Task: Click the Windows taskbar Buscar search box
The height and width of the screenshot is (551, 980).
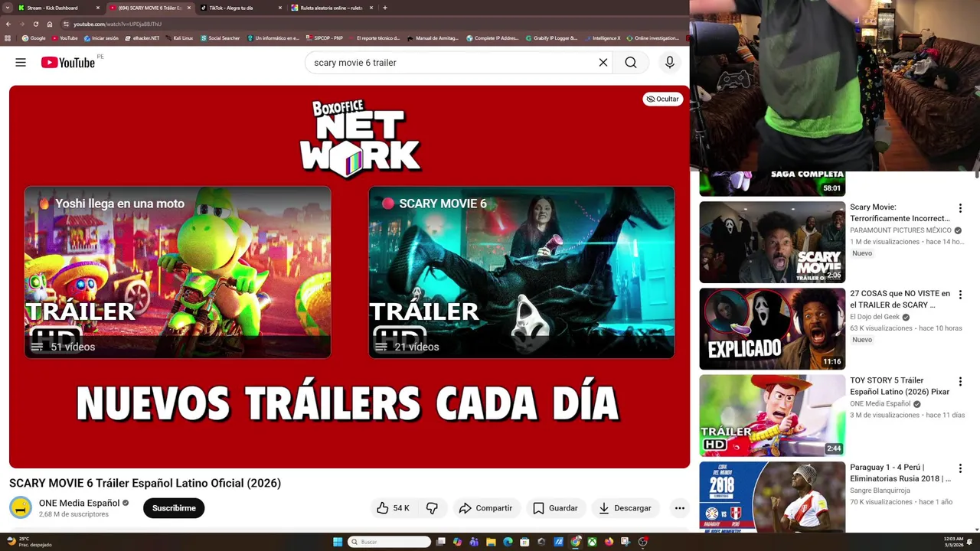Action: 390,542
